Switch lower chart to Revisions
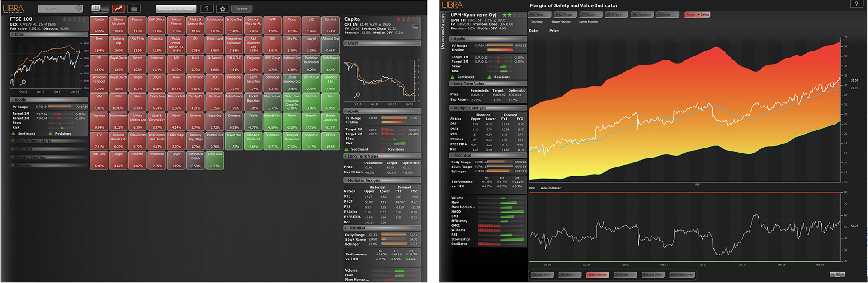This screenshot has height=283, width=868. 570,274
